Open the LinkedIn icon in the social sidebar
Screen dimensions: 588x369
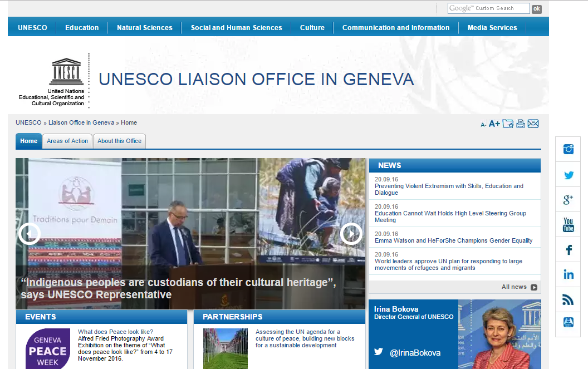pos(569,274)
